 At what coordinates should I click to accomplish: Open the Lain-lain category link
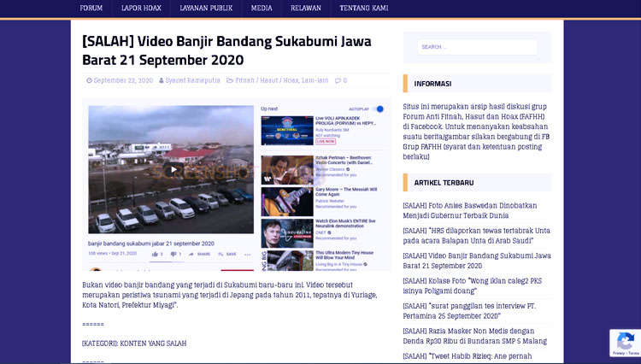pos(315,80)
